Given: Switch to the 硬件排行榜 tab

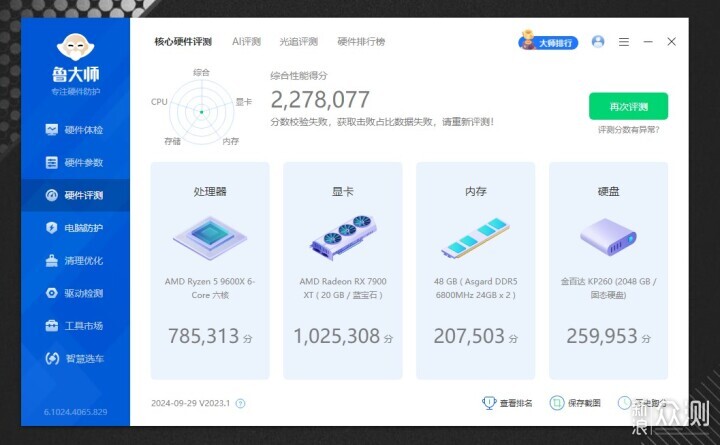Looking at the screenshot, I should pyautogui.click(x=361, y=42).
